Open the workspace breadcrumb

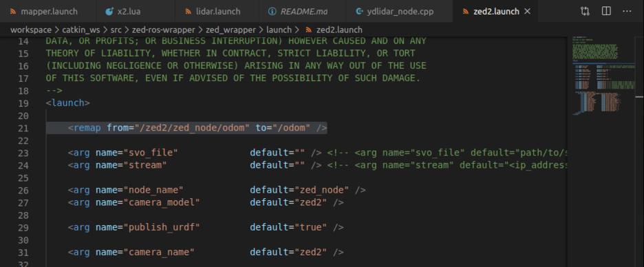click(31, 30)
